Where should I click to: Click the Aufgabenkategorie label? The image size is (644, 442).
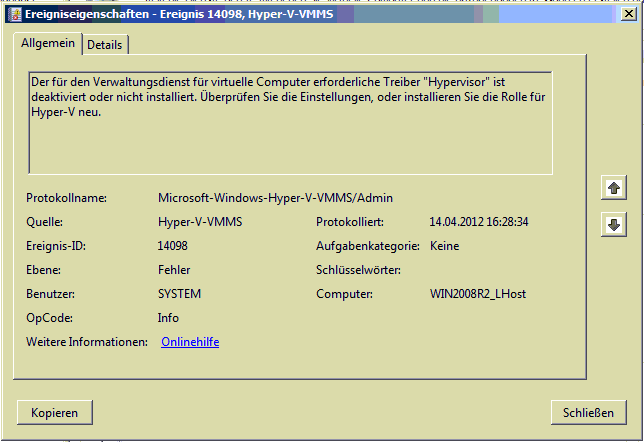(x=368, y=246)
